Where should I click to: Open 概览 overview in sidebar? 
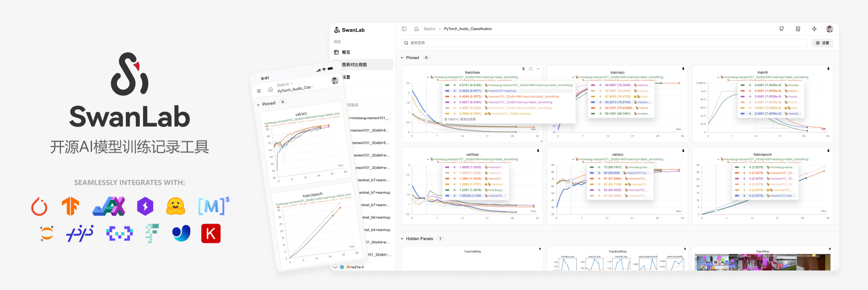point(345,52)
